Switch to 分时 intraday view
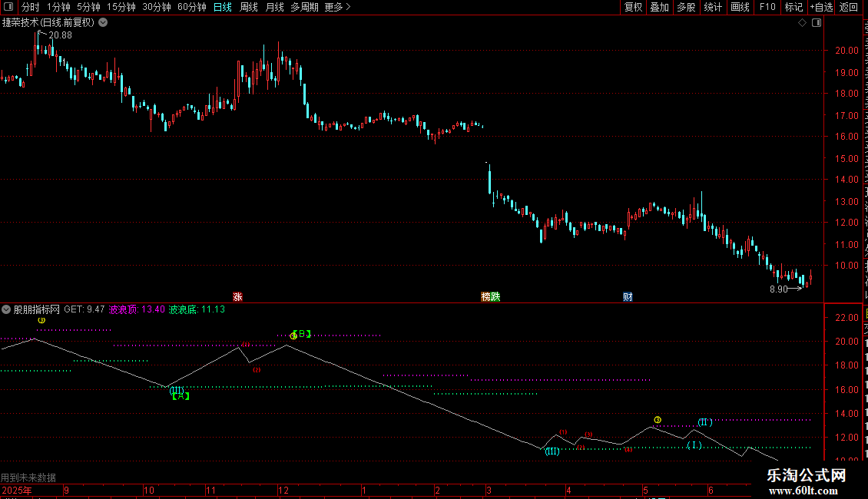This screenshot has width=868, height=499. tap(31, 7)
